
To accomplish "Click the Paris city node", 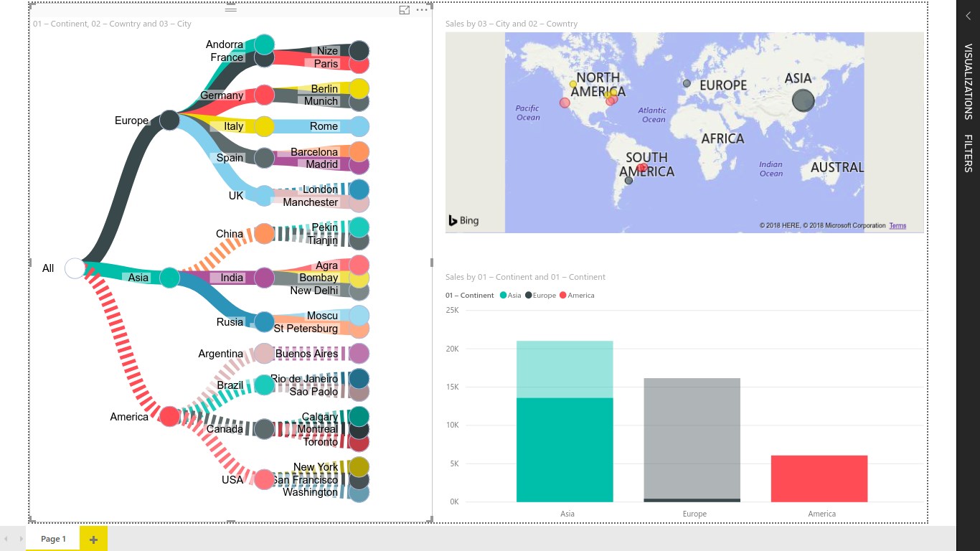I will pos(359,64).
